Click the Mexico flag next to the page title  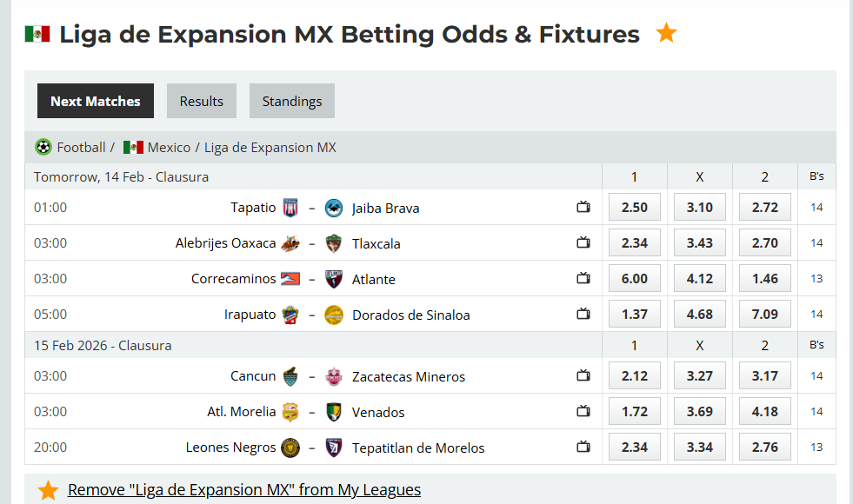pos(36,34)
